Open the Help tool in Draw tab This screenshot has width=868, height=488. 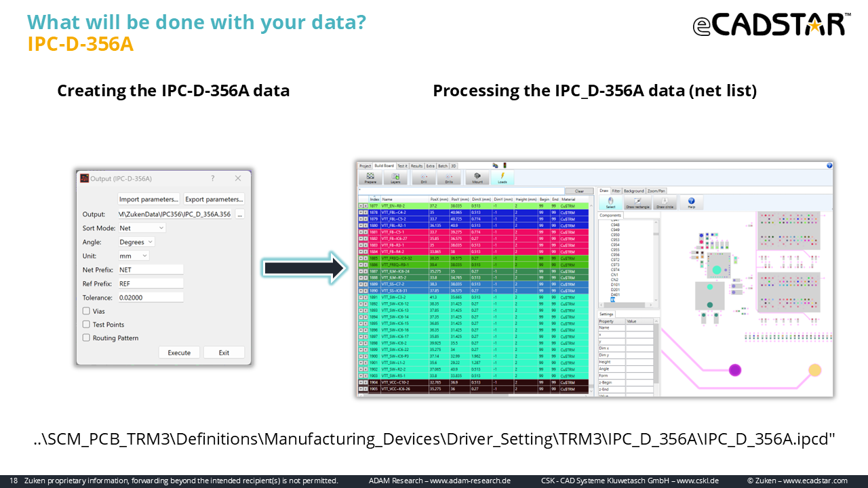(x=691, y=203)
